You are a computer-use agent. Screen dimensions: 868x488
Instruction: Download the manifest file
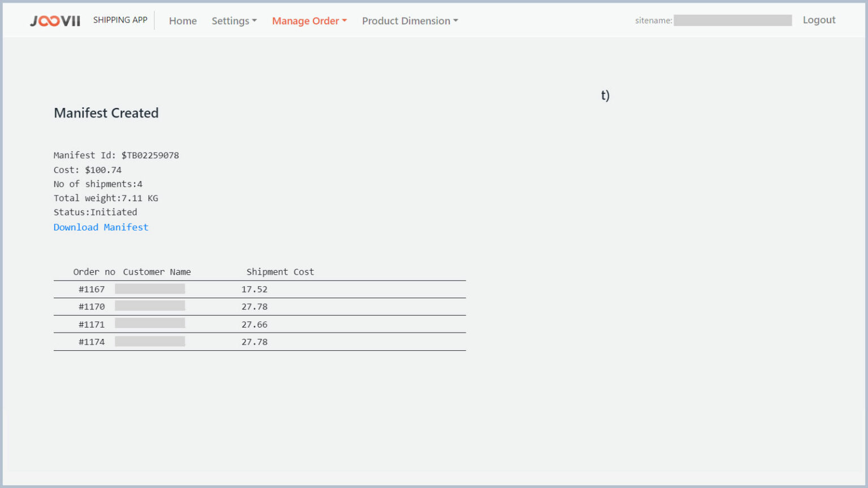pos(101,227)
